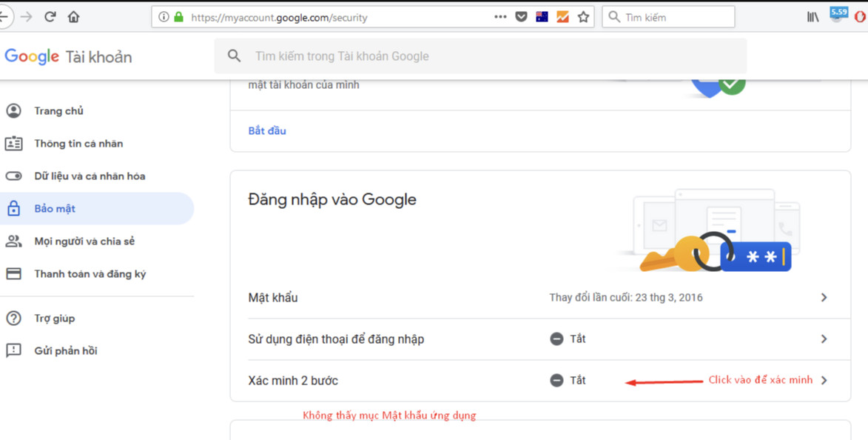Image resolution: width=868 pixels, height=440 pixels.
Task: Click the Tắt status icon for Xác minh 2 bước
Action: [x=556, y=380]
